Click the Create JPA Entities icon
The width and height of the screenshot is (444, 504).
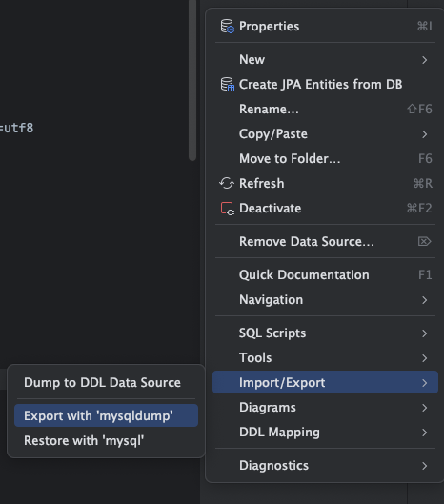click(x=227, y=84)
